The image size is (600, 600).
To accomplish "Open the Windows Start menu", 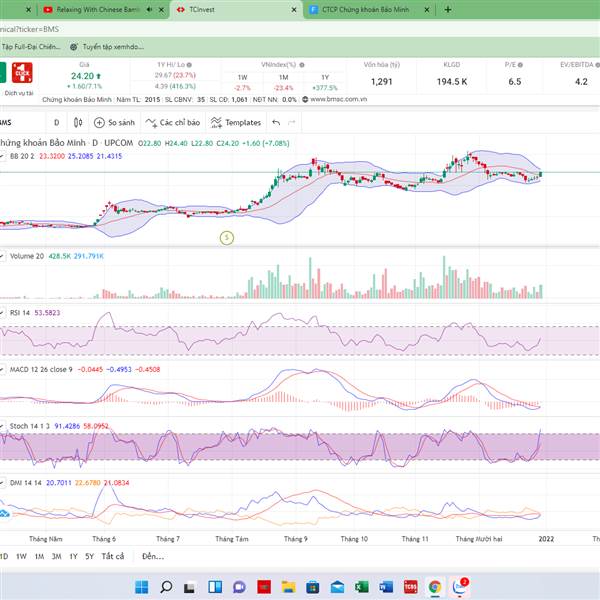I will click(x=142, y=587).
